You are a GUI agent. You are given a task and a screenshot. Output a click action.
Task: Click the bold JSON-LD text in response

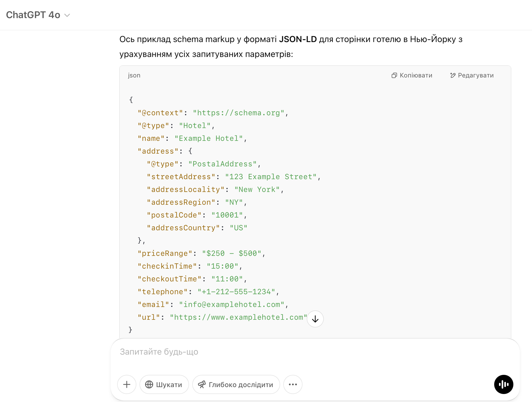[298, 39]
